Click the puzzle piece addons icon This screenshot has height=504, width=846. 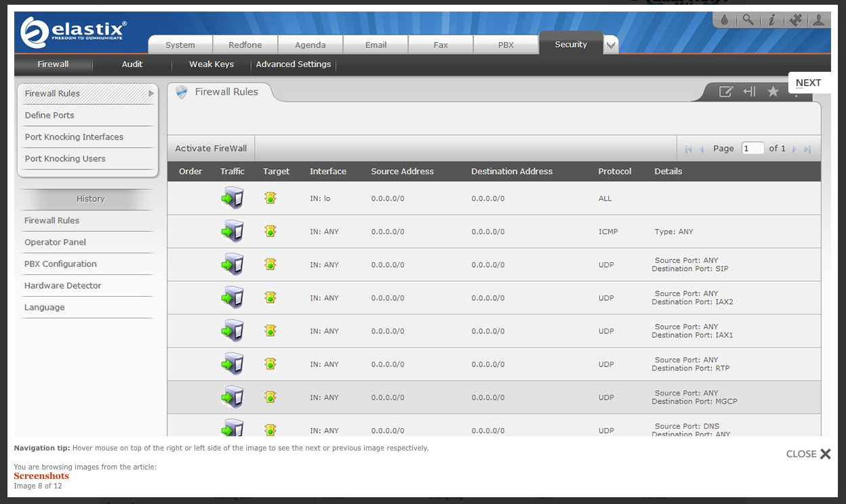tap(796, 20)
